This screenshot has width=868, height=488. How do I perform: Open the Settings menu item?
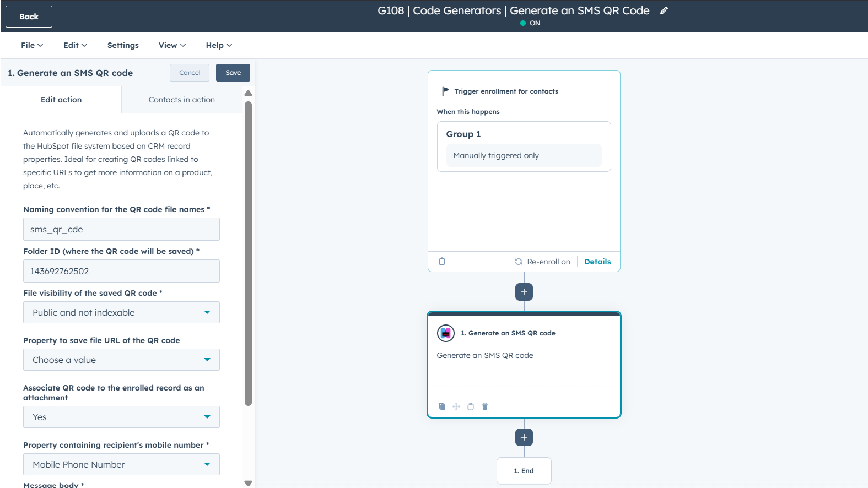123,45
